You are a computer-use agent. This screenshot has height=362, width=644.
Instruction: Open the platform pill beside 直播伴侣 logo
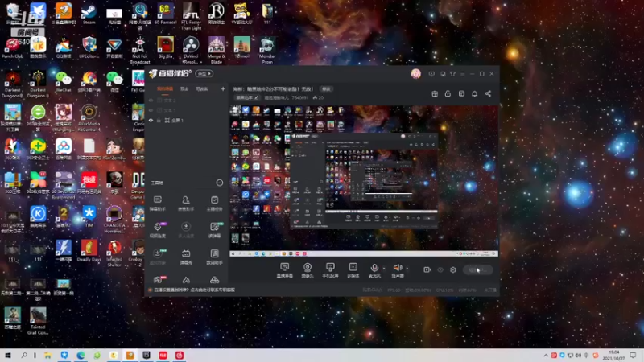(204, 74)
